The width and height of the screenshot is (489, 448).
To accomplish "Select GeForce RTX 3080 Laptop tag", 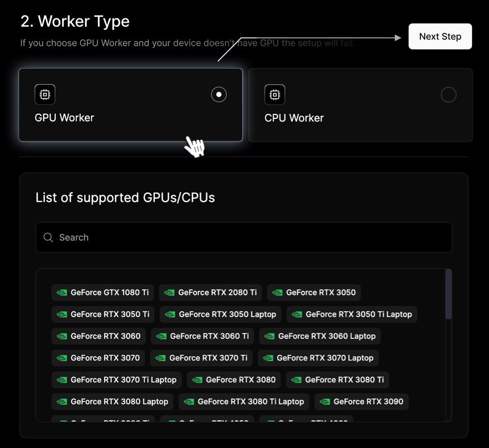I will click(x=112, y=402).
